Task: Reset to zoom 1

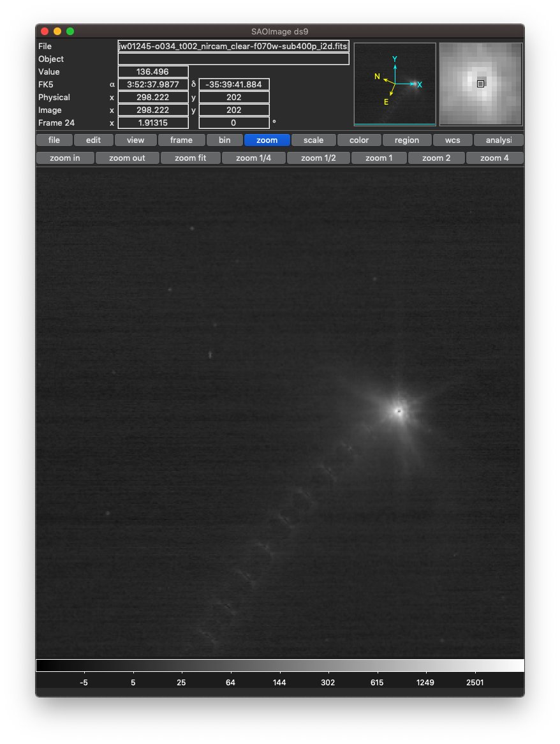Action: (379, 158)
